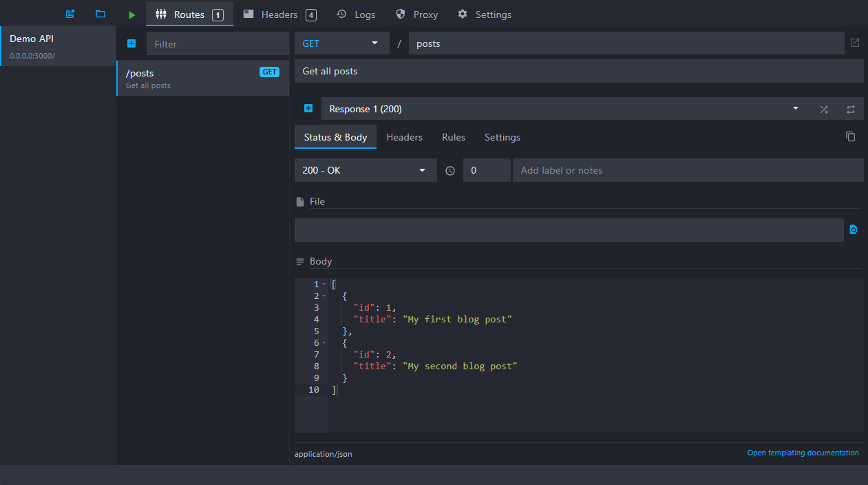Open templating documentation link

(x=803, y=453)
